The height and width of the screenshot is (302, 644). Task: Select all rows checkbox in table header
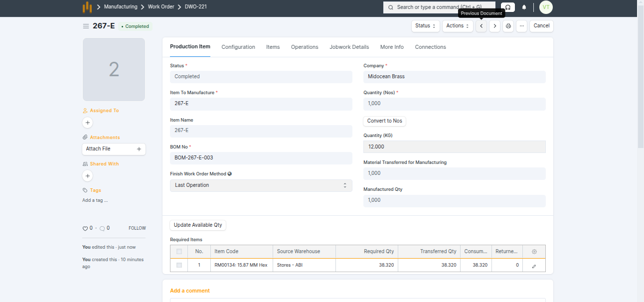[x=179, y=252]
